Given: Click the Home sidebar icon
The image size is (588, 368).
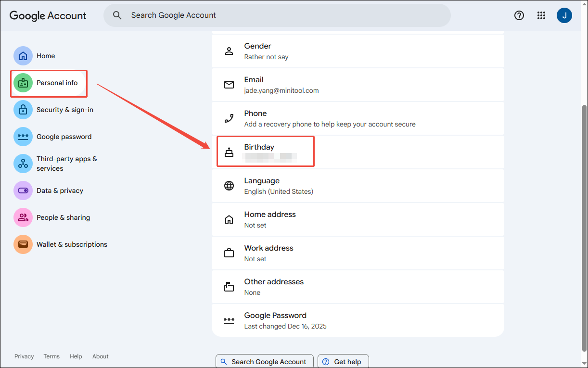Looking at the screenshot, I should (x=23, y=56).
